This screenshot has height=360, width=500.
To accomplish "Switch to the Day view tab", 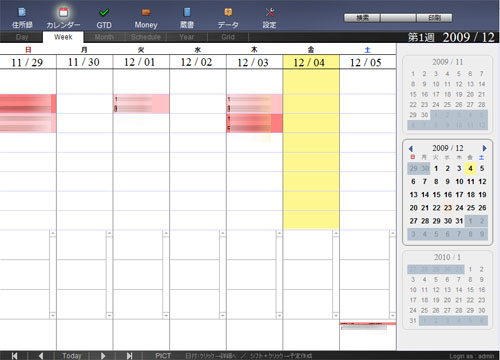I will coord(22,37).
